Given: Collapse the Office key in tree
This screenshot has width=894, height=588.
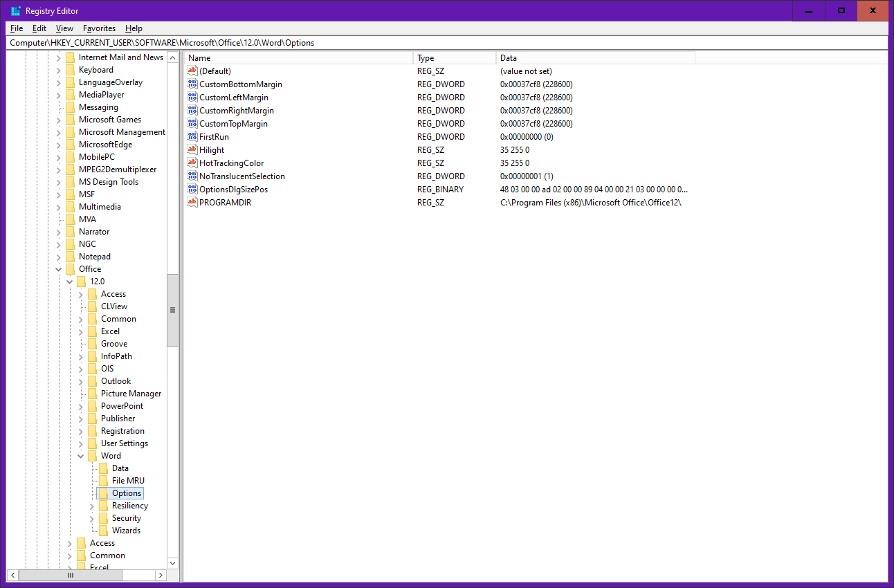Looking at the screenshot, I should (59, 269).
